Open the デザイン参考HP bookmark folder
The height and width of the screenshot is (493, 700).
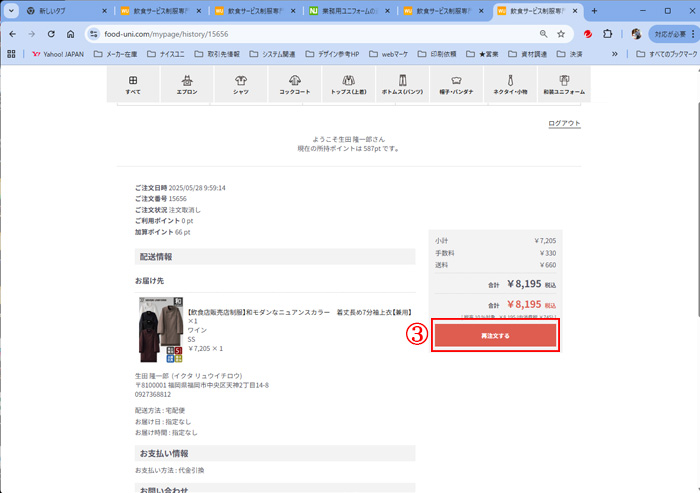332,54
